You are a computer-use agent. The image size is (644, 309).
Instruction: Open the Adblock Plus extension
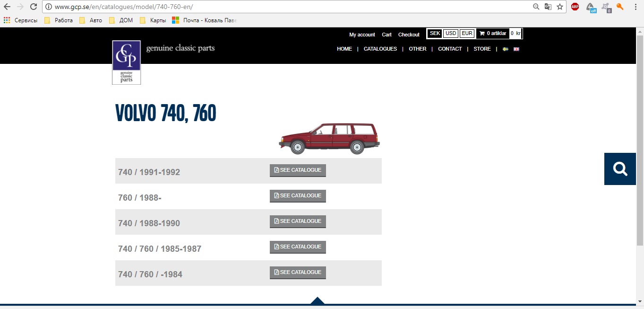(575, 7)
